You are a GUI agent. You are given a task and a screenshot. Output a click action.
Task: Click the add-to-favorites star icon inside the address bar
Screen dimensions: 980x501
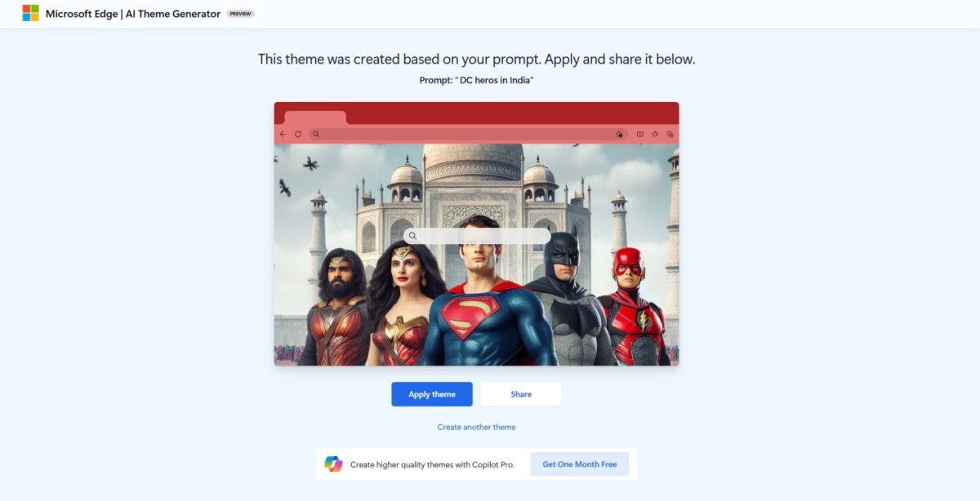[x=620, y=134]
